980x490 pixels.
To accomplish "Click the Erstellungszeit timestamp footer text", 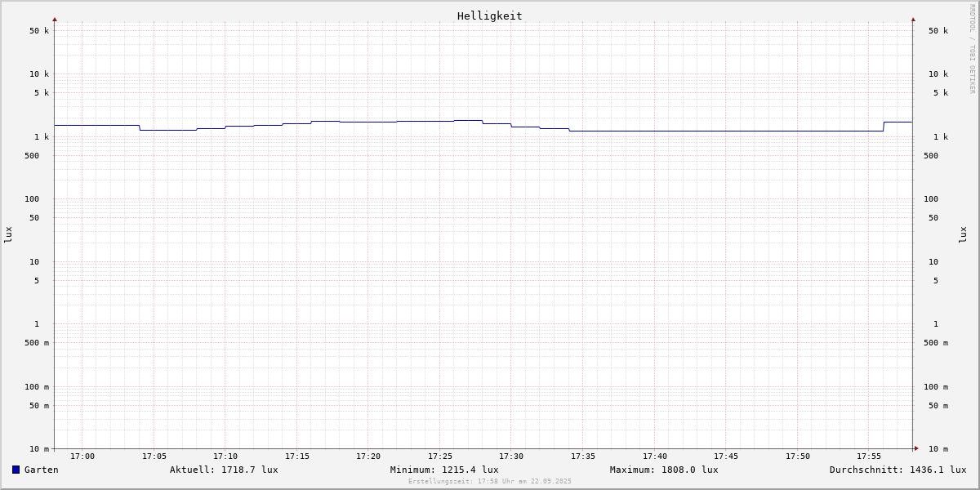I will click(490, 482).
